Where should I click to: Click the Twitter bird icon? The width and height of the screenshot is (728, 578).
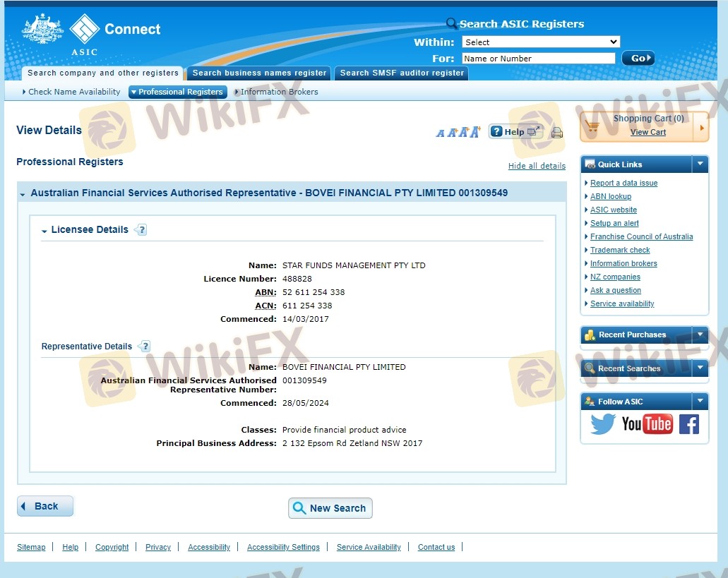(603, 424)
